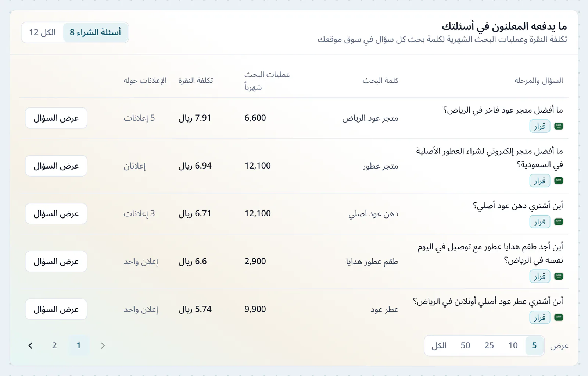Set rows per page to 10

(x=513, y=345)
